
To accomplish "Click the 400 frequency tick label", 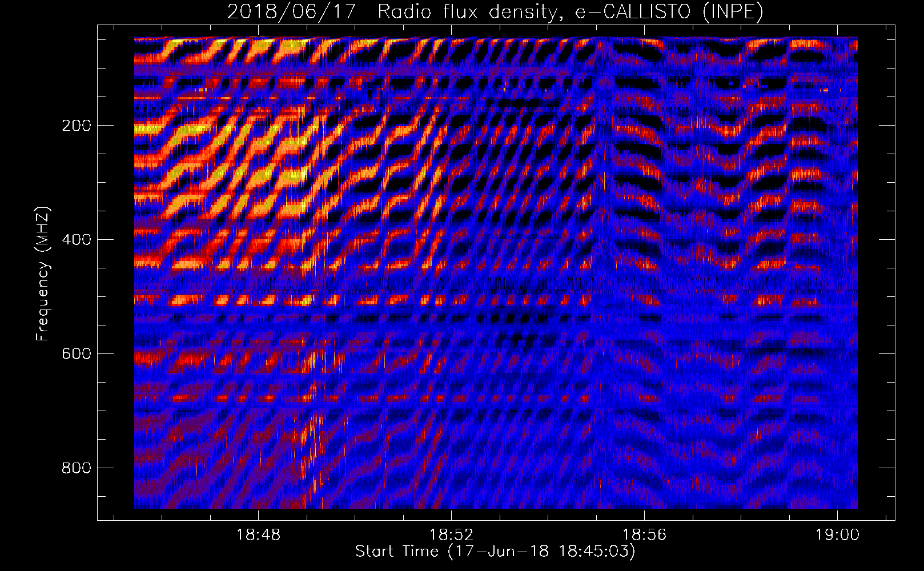I will point(77,240).
